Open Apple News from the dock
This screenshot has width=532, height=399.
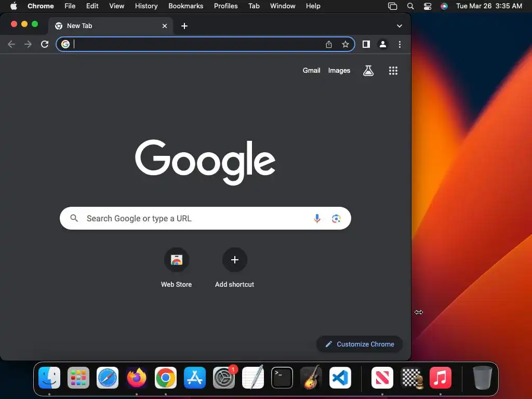point(382,377)
